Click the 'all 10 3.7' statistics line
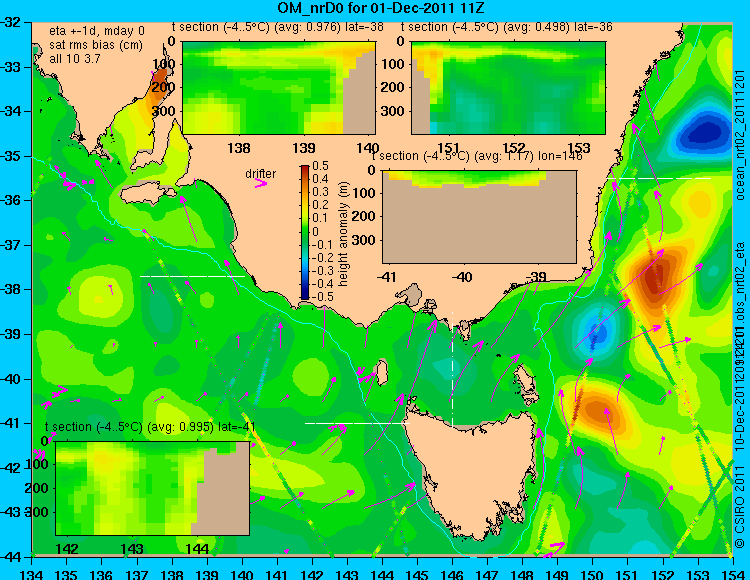This screenshot has height=580, width=750. coord(75,58)
